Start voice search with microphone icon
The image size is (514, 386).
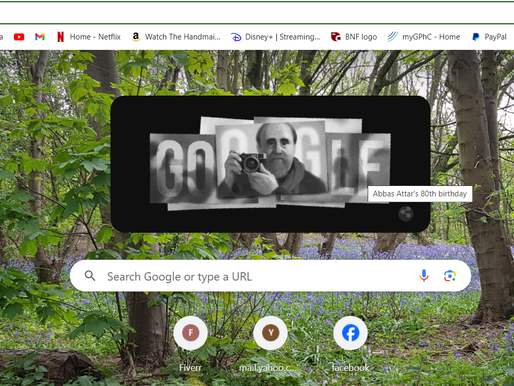tap(424, 276)
